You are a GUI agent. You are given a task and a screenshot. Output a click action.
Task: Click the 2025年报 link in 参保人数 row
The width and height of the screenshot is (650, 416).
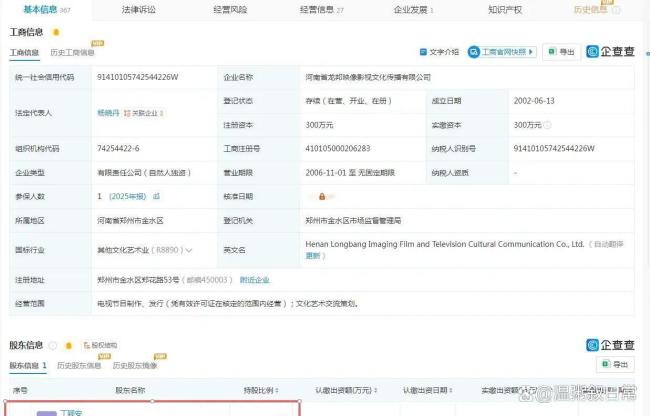click(128, 196)
